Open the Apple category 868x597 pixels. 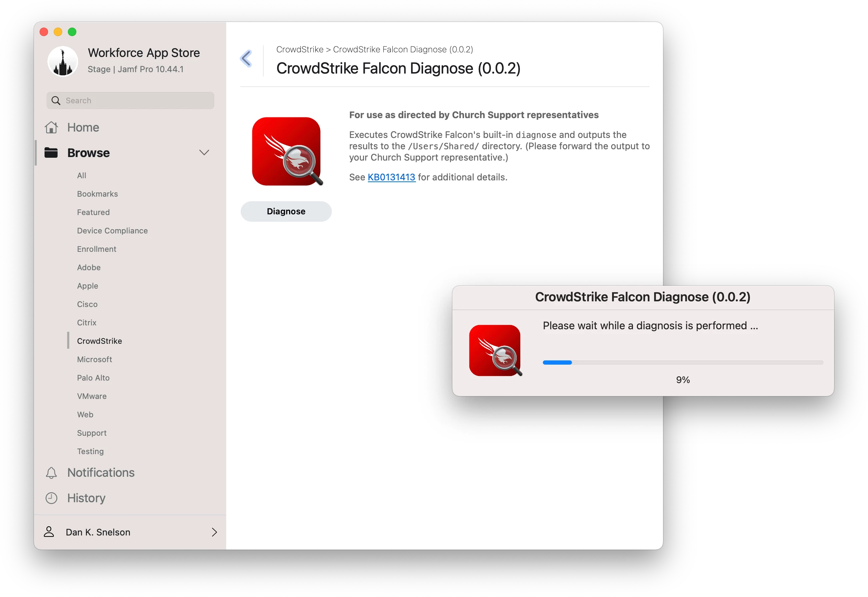(x=88, y=286)
